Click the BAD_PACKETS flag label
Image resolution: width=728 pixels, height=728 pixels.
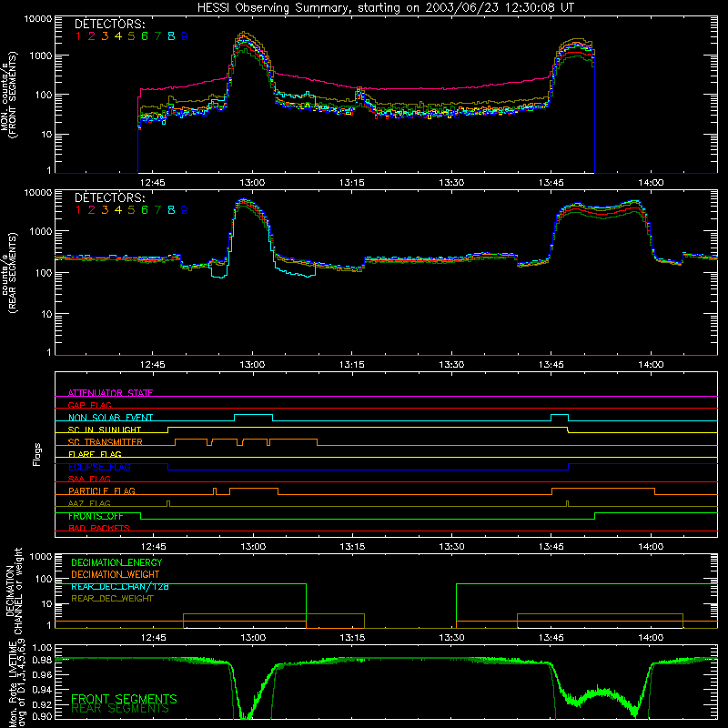99,528
